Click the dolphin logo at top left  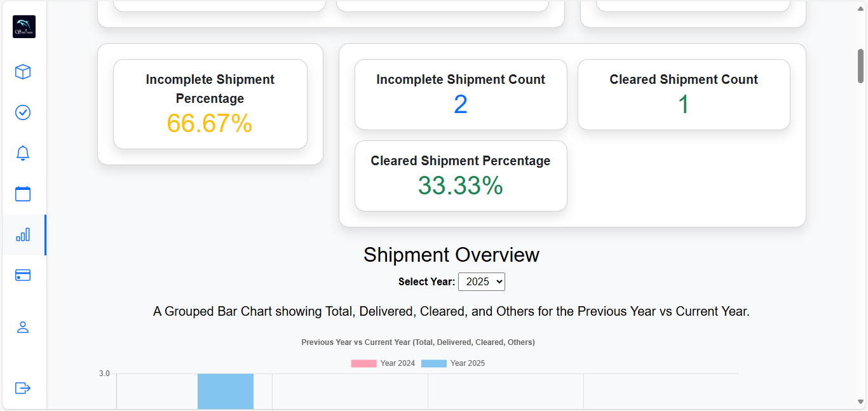[24, 27]
